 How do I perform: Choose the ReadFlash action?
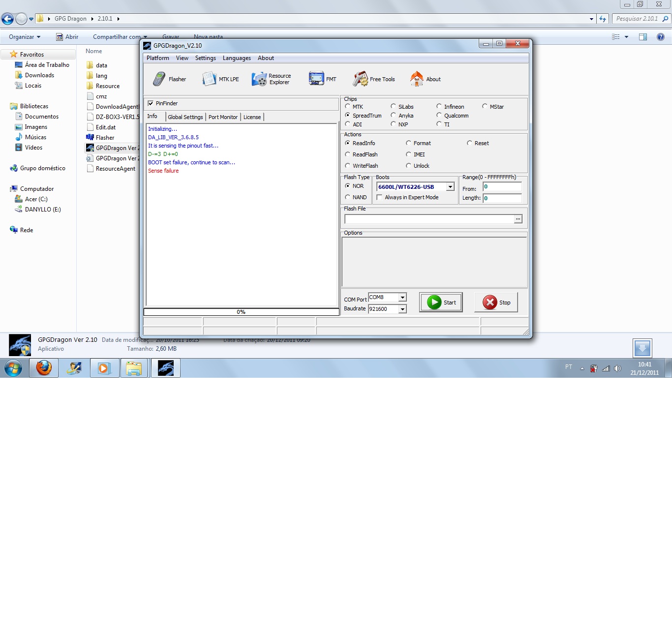coord(348,154)
